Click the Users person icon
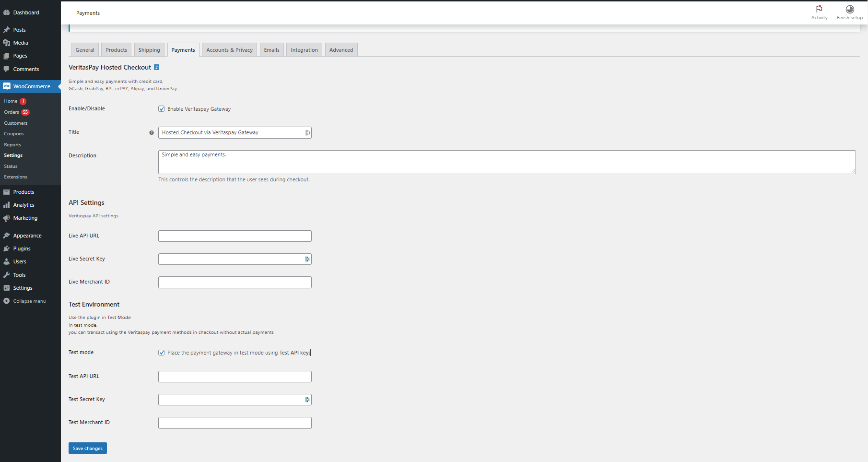 click(7, 261)
